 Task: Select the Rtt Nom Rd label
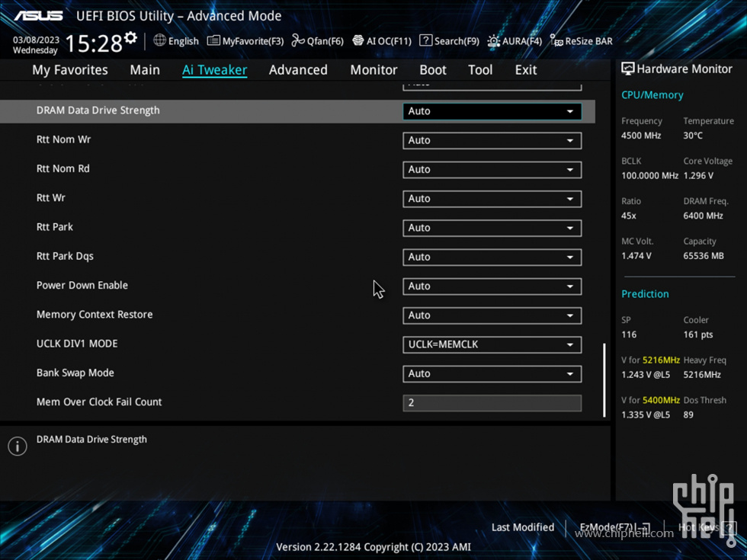coord(63,168)
